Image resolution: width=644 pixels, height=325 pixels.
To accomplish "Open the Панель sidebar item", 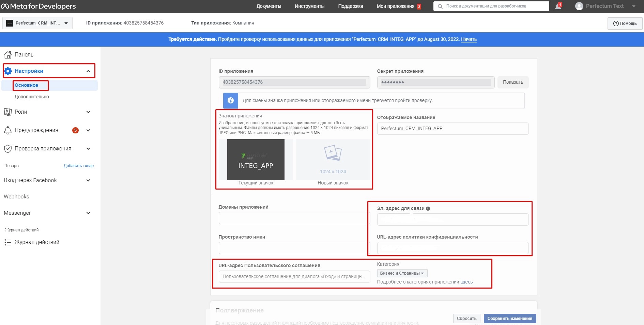I will click(24, 55).
